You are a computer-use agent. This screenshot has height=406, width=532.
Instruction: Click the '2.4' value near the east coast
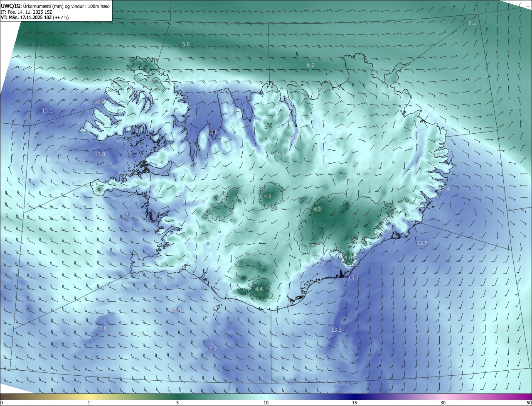tap(446, 189)
